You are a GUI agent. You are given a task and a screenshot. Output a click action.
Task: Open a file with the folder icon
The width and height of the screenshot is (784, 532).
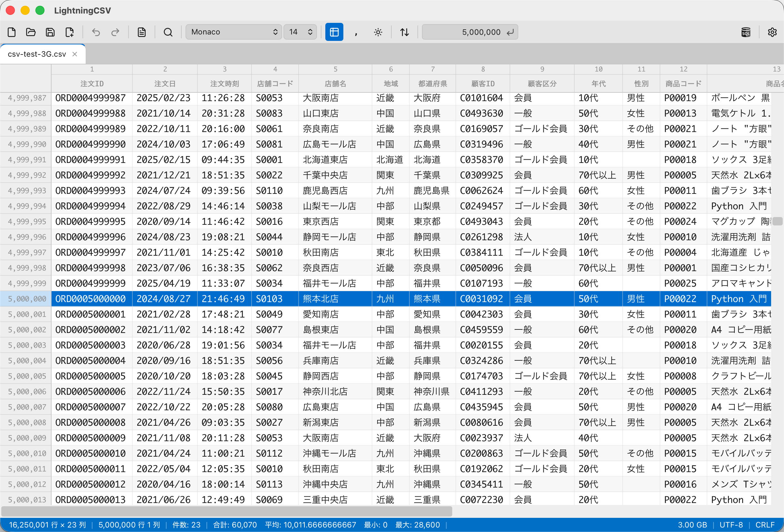click(x=31, y=32)
